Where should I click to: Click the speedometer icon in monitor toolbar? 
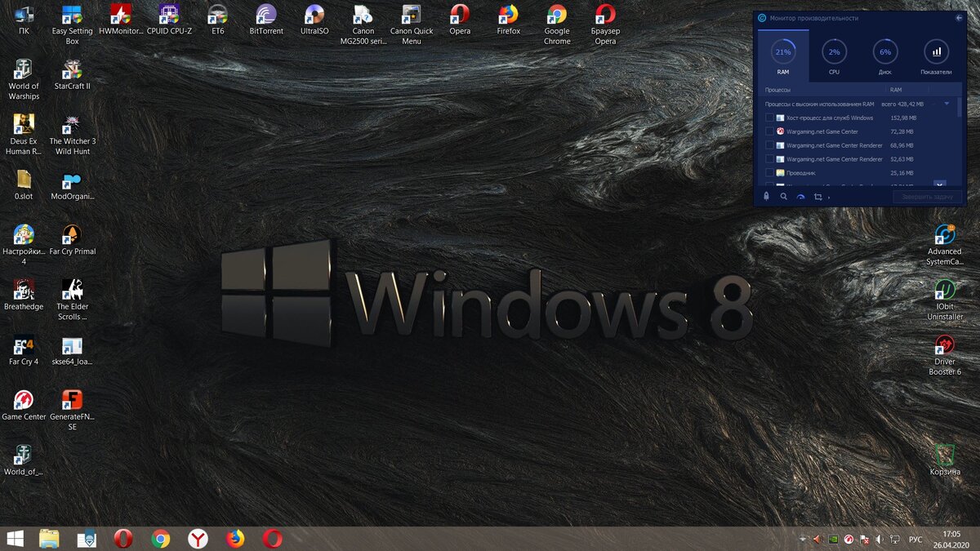tap(800, 197)
